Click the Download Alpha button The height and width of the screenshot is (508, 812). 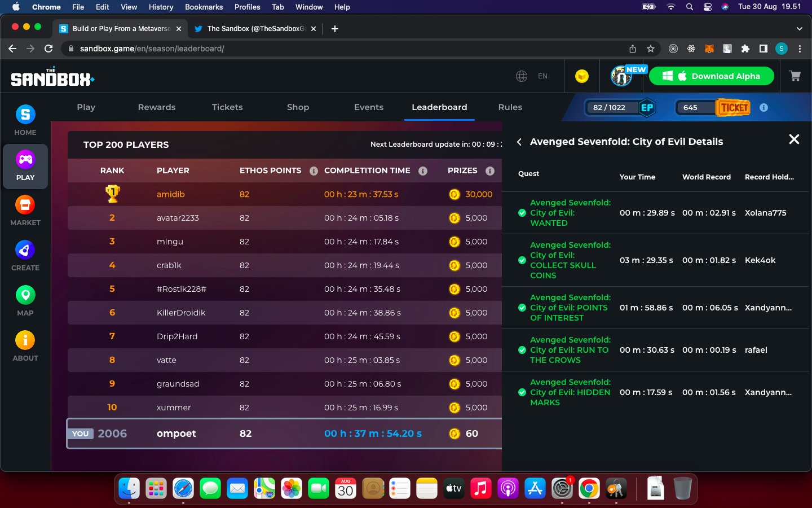(711, 76)
